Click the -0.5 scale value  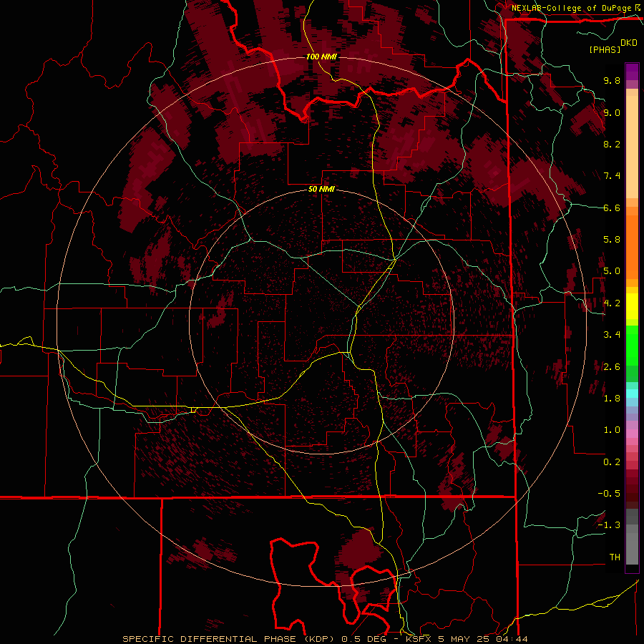point(609,494)
